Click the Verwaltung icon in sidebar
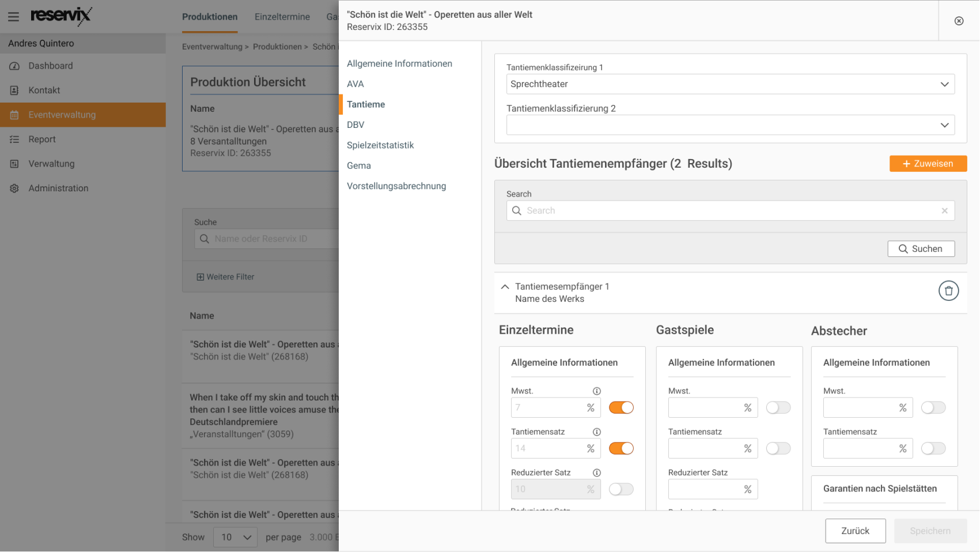Screen dimensions: 980x552 [14, 164]
